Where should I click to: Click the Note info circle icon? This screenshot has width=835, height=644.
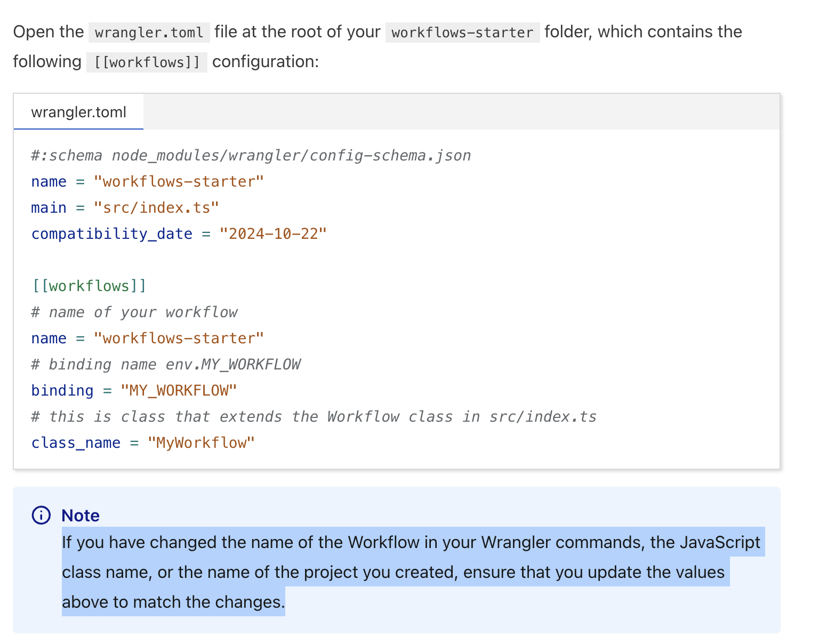point(41,516)
